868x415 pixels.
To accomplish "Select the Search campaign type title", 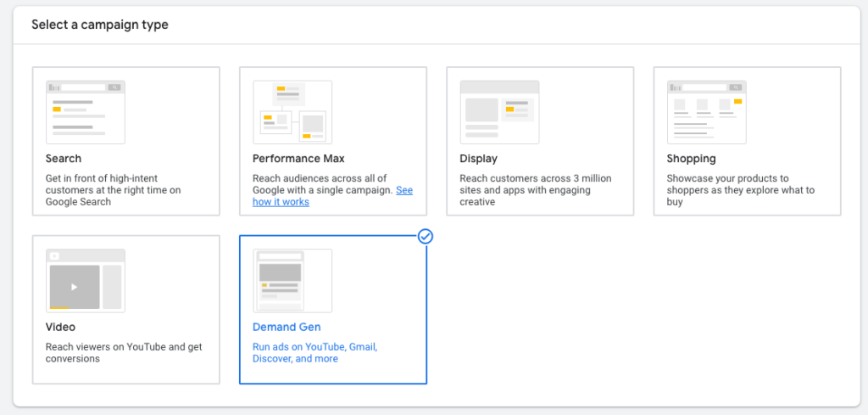I will coord(63,159).
